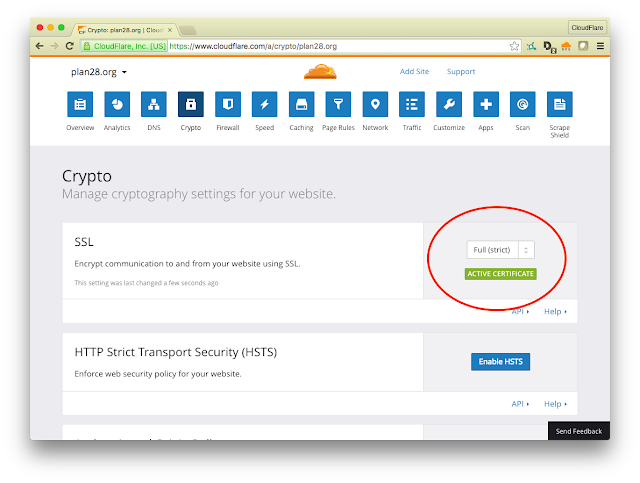Click the Support link
Screen dimensions: 640x483
click(461, 71)
